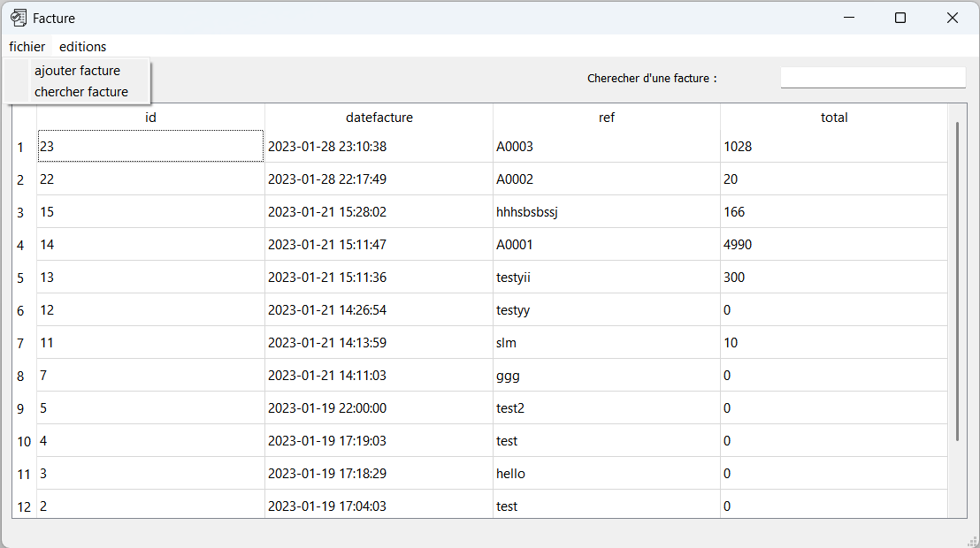Viewport: 980px width, 548px height.
Task: Select the ref cell testyy
Action: click(606, 310)
